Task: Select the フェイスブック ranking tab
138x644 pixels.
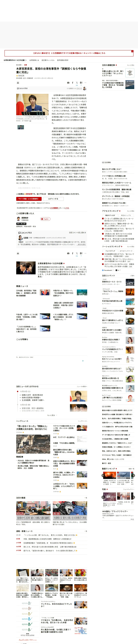Action: (x=110, y=251)
